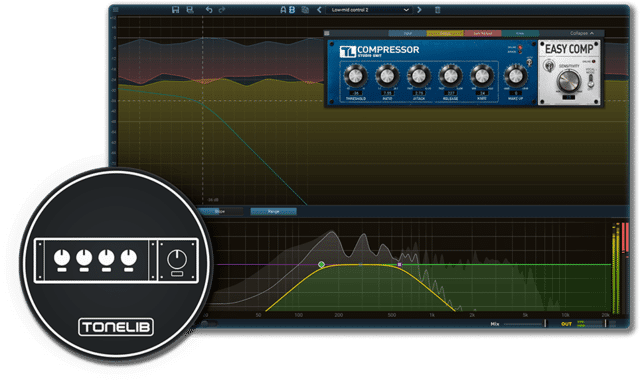Click the Threshold value field
Viewport: 640px width, 380px height.
(x=356, y=93)
